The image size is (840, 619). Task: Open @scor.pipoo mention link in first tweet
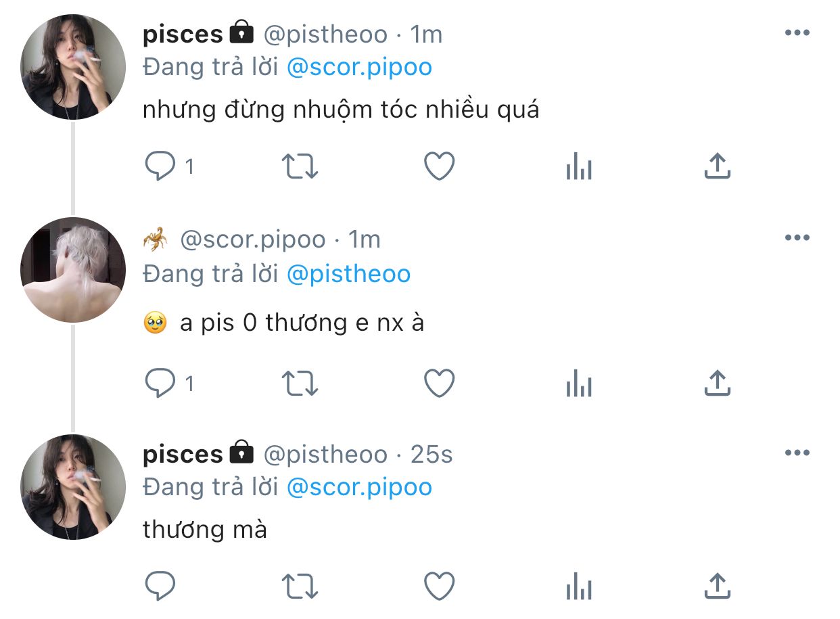pos(359,68)
